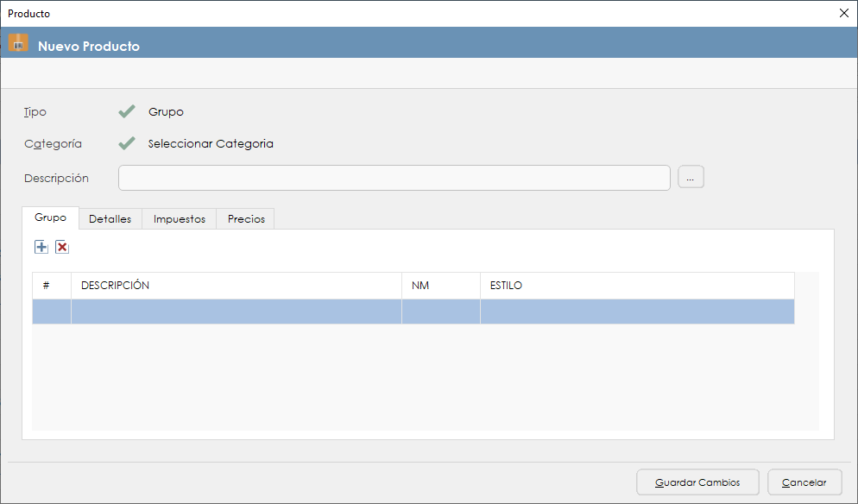Click the blue plus add row icon
The image size is (858, 504).
(41, 248)
